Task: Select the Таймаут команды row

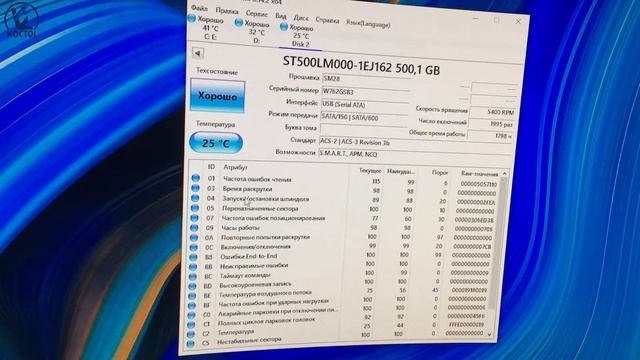Action: (x=340, y=274)
